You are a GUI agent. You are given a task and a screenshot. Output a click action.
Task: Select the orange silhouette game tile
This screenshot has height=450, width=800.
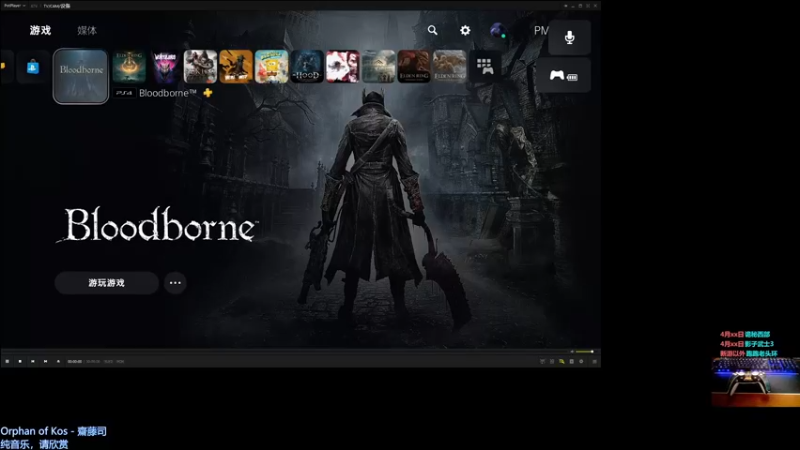pos(236,66)
